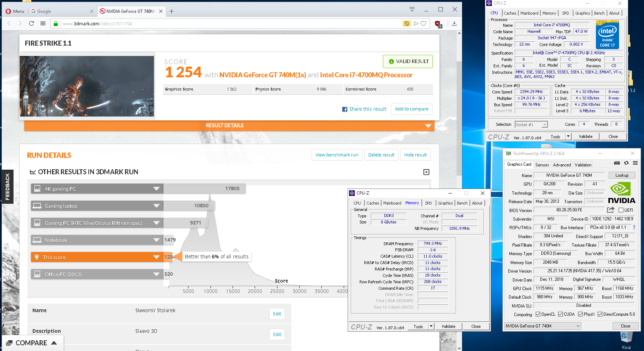Open the Recycle Bin on desktop
The height and width of the screenshot is (351, 644).
click(x=626, y=340)
